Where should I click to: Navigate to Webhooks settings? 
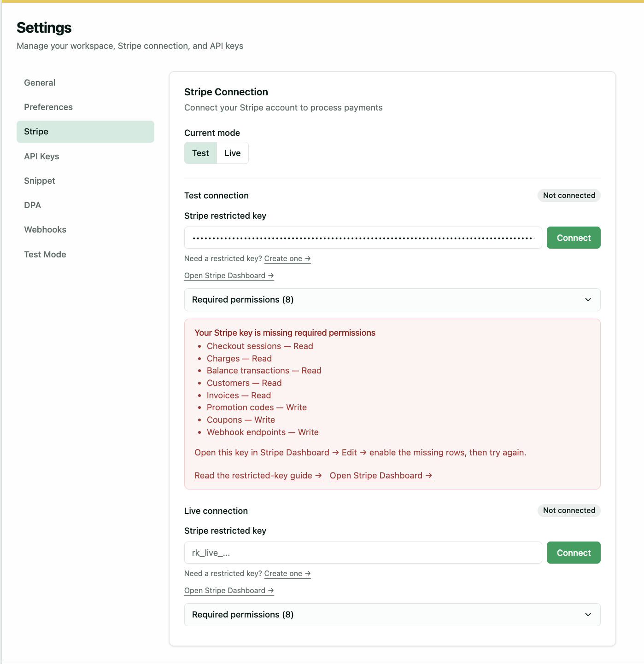click(x=85, y=230)
